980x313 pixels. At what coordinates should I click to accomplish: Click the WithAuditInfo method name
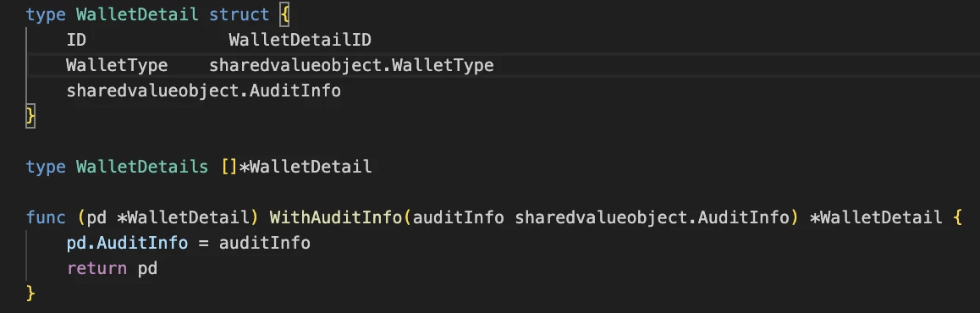[x=336, y=217]
